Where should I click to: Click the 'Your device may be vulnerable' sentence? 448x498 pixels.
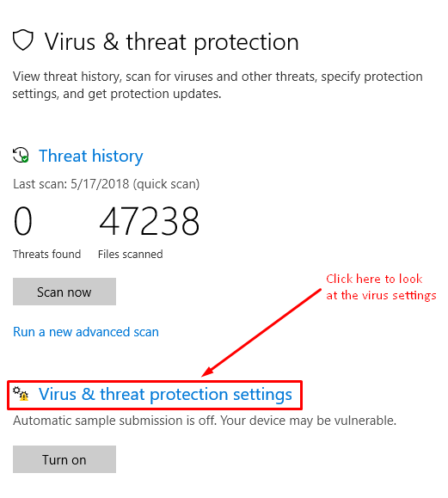[x=309, y=421]
